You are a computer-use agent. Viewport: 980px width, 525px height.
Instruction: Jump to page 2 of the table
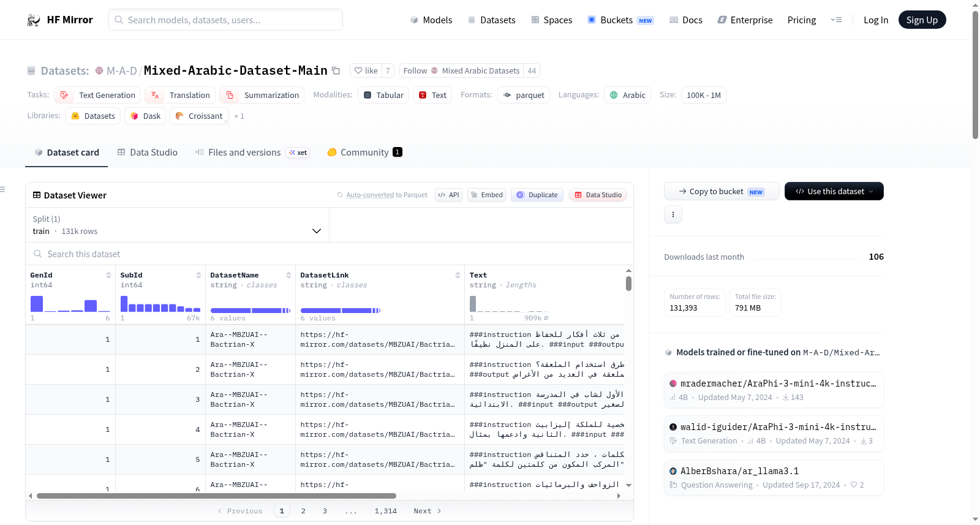click(303, 511)
